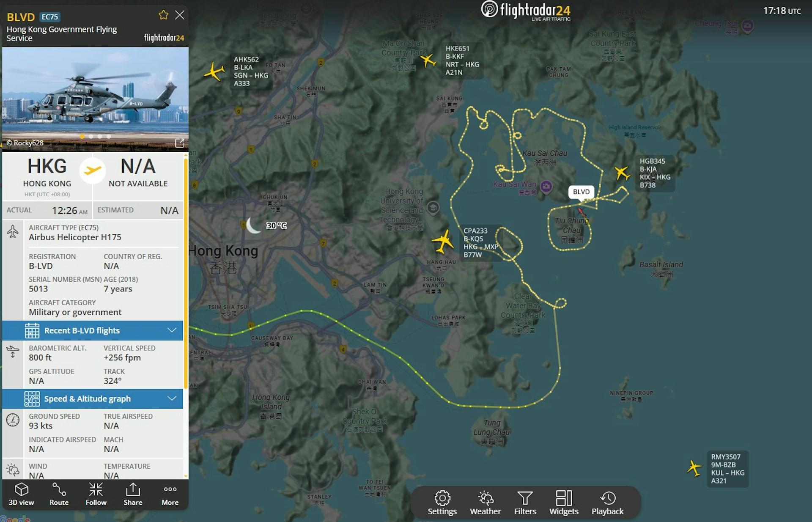This screenshot has height=522, width=812.
Task: Add BLVD to favorites with star icon
Action: pos(163,15)
